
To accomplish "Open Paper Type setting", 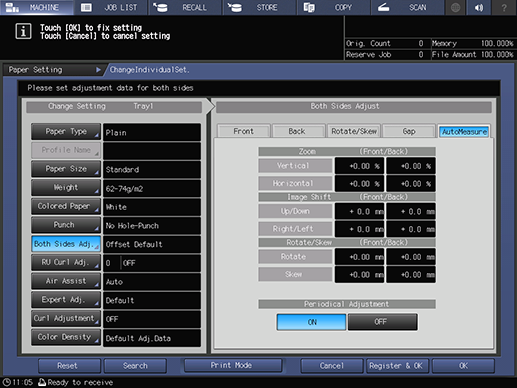I will coord(66,132).
